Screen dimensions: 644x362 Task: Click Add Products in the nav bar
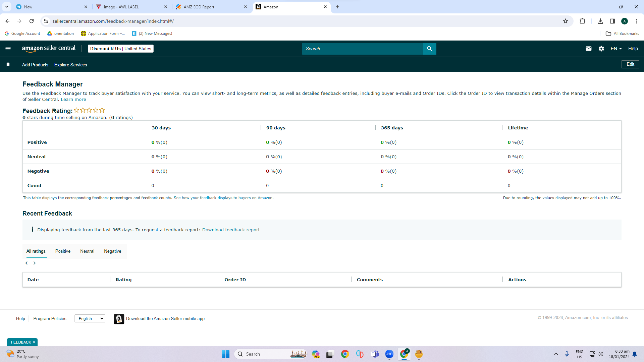35,65
